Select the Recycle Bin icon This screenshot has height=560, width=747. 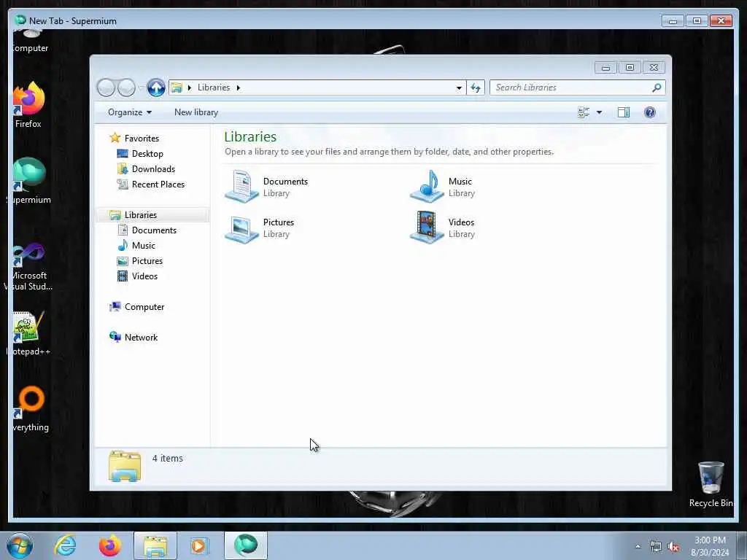click(711, 485)
